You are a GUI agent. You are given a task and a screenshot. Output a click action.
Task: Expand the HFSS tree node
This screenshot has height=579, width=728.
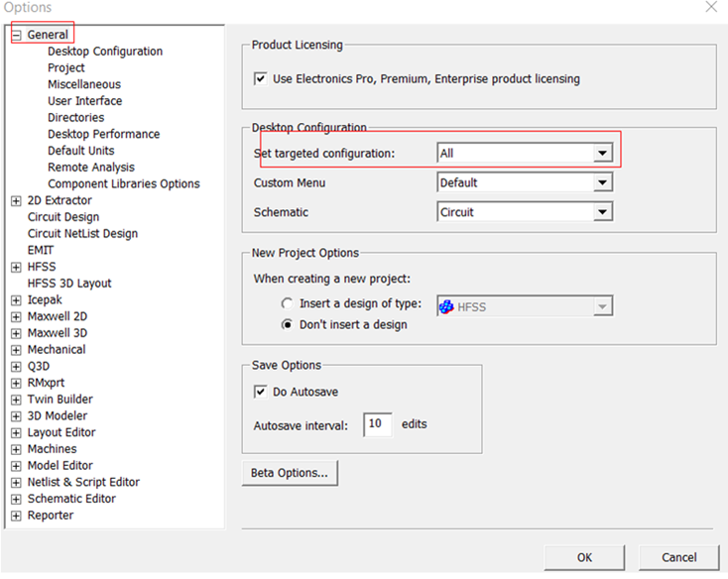tap(16, 267)
